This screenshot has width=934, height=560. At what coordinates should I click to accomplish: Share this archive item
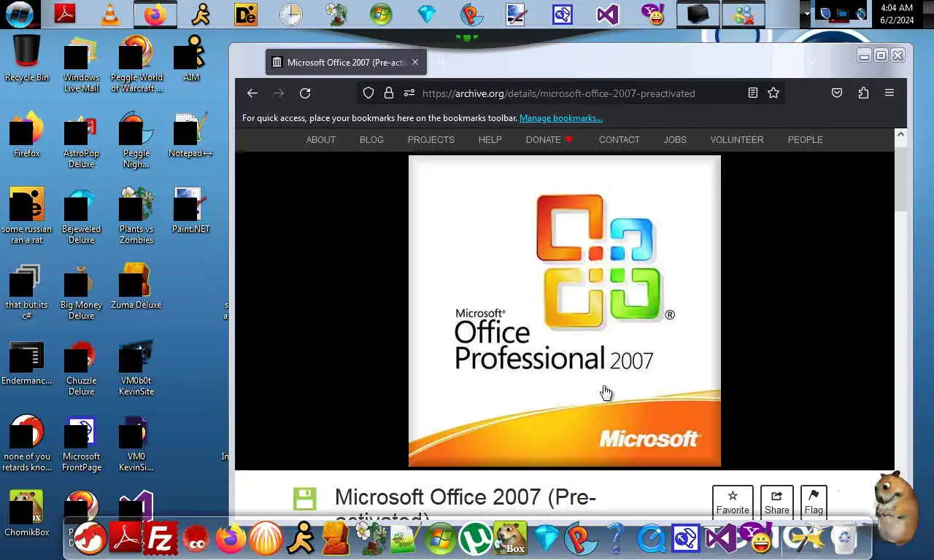click(x=776, y=502)
